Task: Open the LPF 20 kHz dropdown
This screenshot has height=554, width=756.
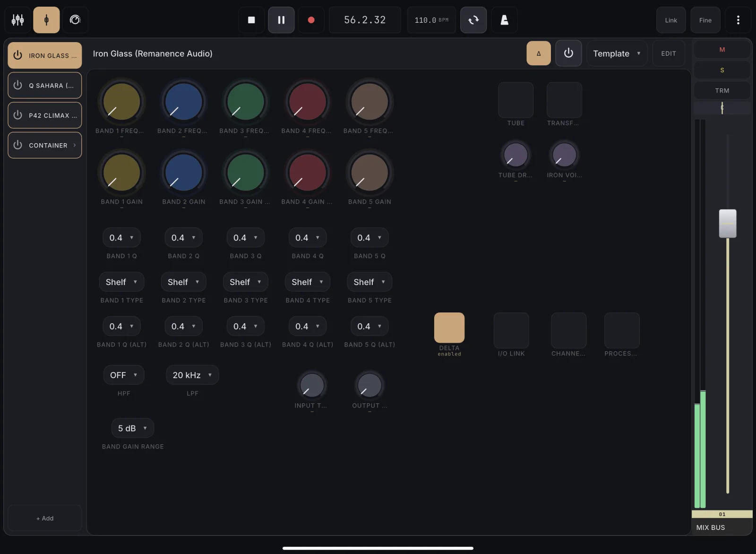Action: point(192,375)
